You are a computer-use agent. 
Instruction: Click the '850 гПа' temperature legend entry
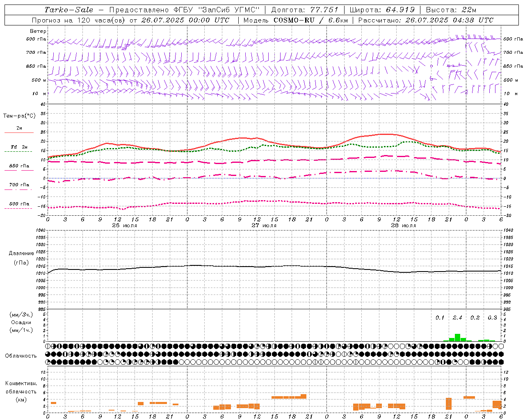tap(19, 166)
